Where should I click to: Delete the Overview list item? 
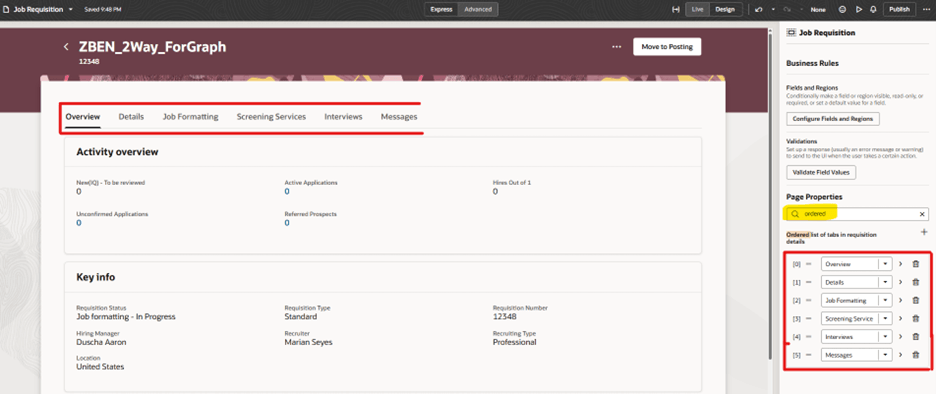[916, 264]
